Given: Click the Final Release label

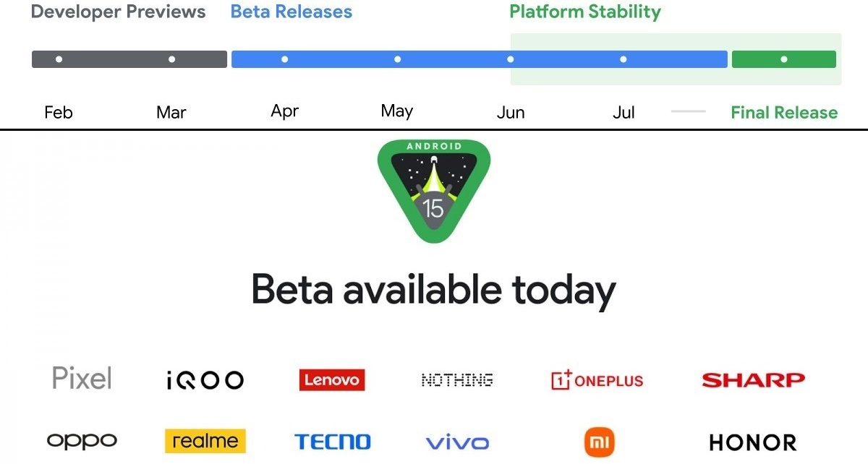Looking at the screenshot, I should point(784,113).
